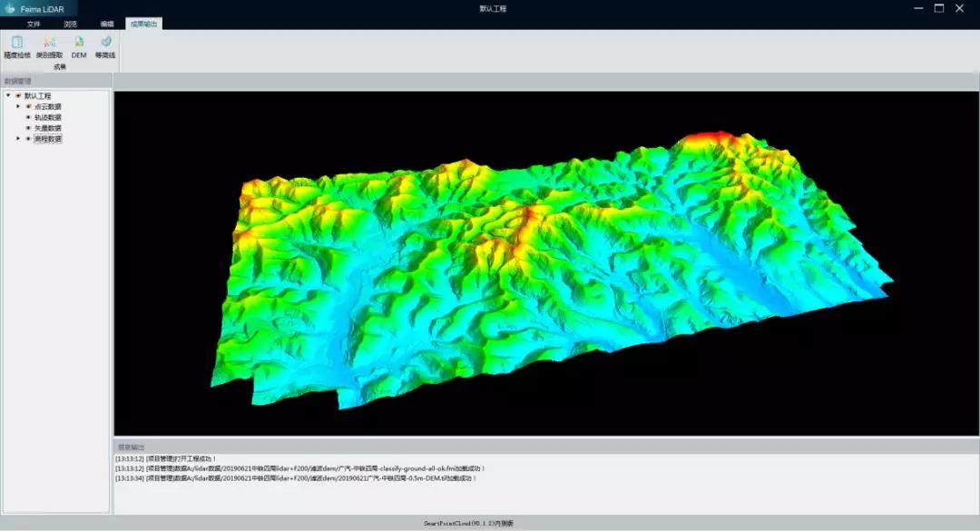Screen dimensions: 980x531
Task: Click the 精度检核 accuracy check icon
Action: 16,42
